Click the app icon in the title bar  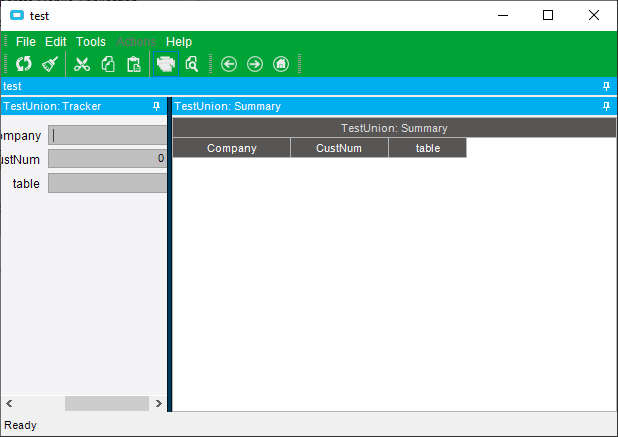point(17,15)
